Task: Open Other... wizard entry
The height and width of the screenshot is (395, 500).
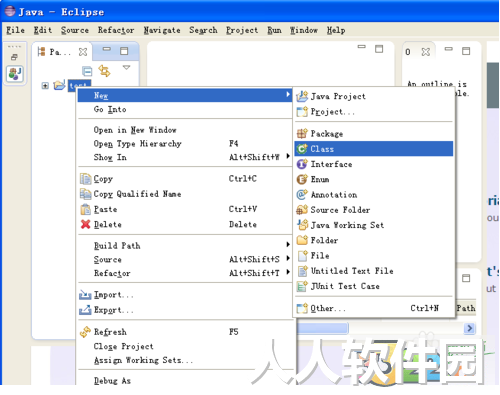Action: tap(373, 308)
